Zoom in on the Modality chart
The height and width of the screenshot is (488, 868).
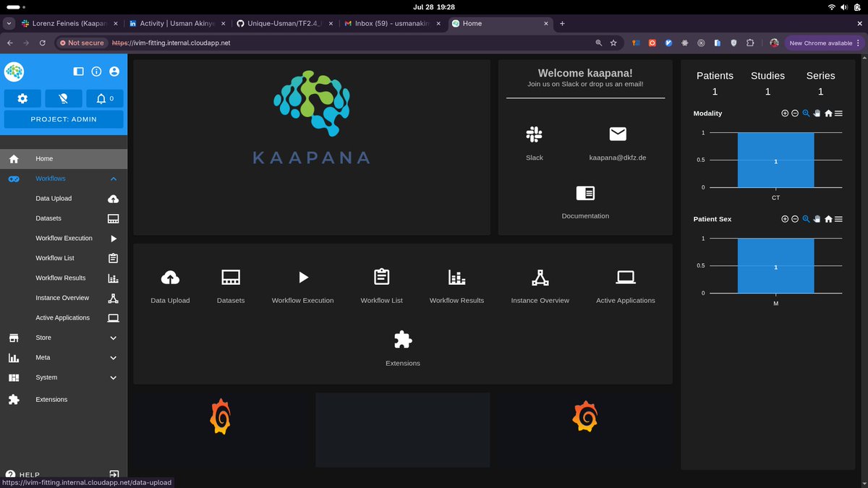(785, 114)
